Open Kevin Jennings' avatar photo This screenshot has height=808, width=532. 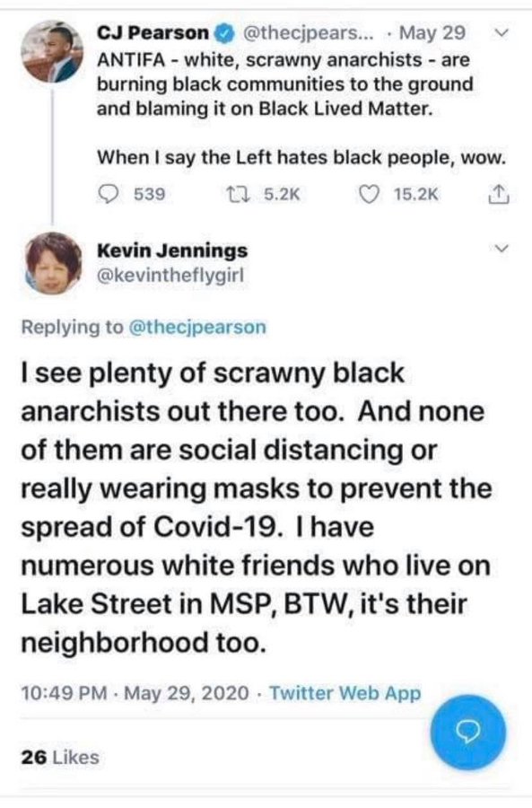point(53,263)
